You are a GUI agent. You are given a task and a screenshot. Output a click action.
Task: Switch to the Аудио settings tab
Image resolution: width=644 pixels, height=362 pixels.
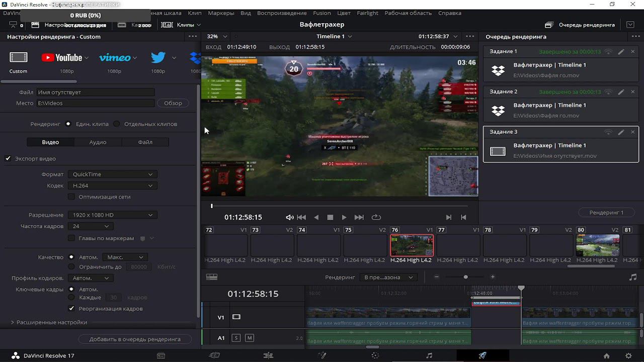[98, 142]
